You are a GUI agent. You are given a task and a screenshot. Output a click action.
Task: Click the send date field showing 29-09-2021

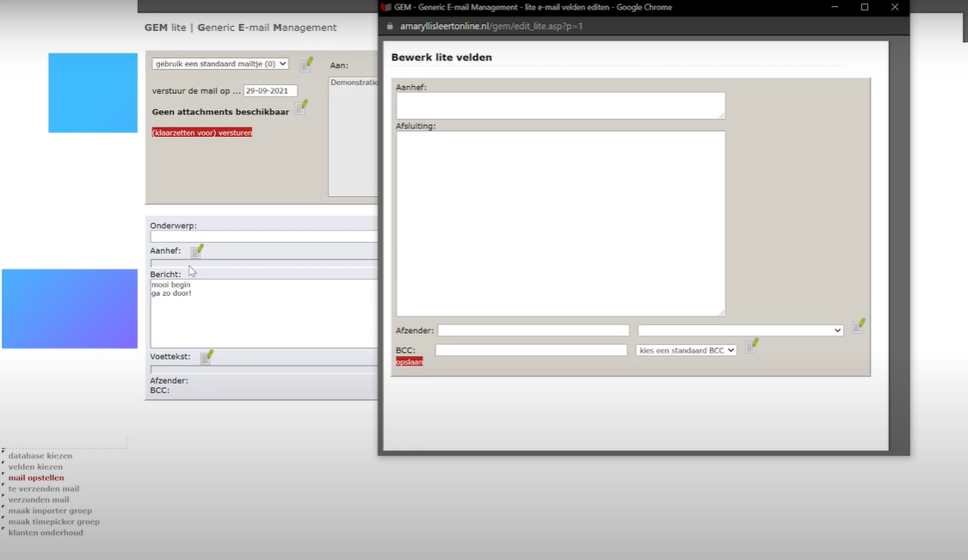coord(270,90)
